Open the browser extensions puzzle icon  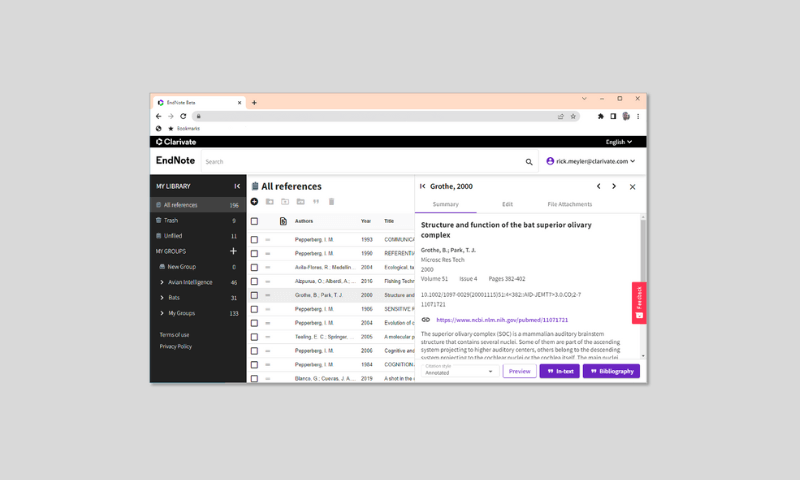601,116
